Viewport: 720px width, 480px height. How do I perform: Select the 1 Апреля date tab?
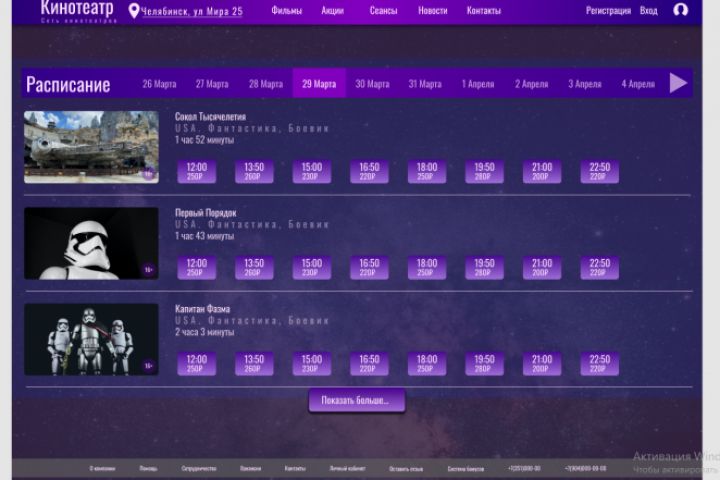point(478,84)
